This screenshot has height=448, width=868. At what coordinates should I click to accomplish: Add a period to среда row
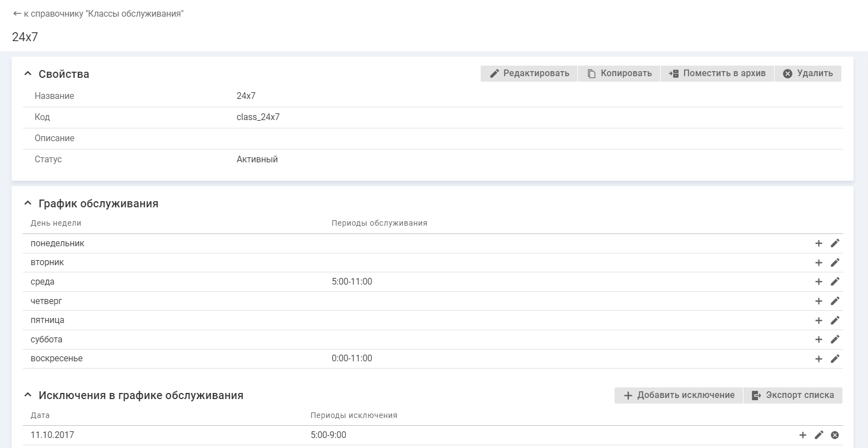(819, 282)
